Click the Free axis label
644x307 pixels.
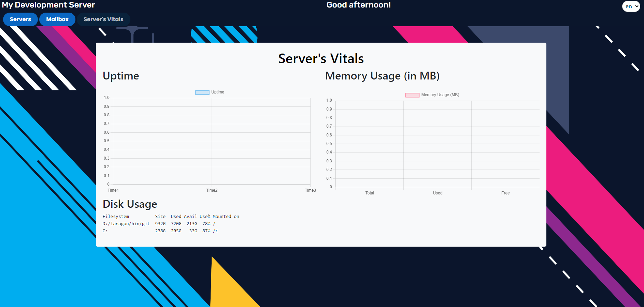505,193
